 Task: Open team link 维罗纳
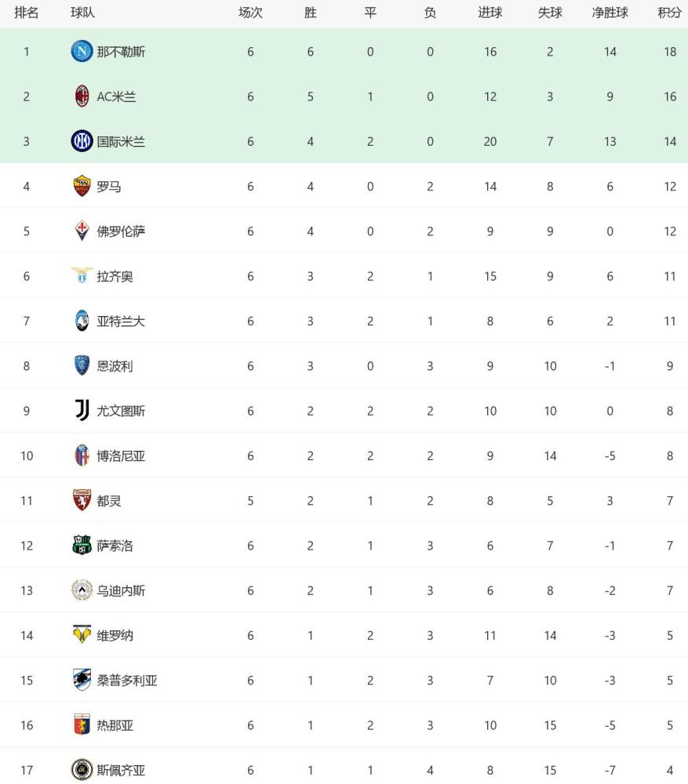click(x=115, y=636)
